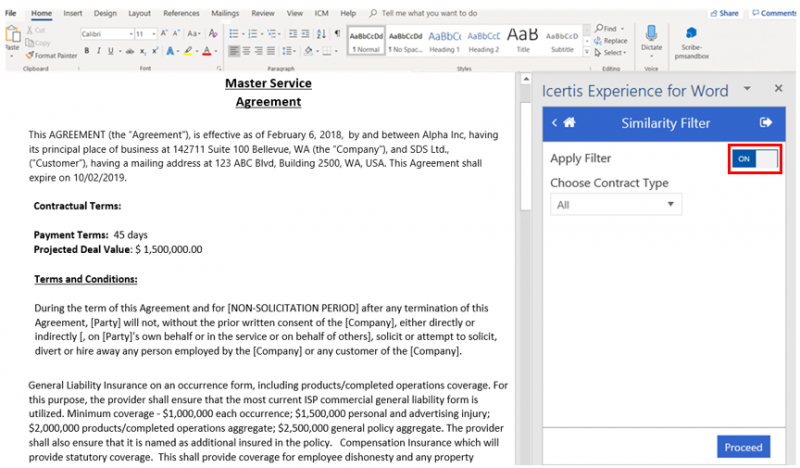Screen dimensions: 800x468
Task: Apply the text highlight color
Action: (x=188, y=50)
